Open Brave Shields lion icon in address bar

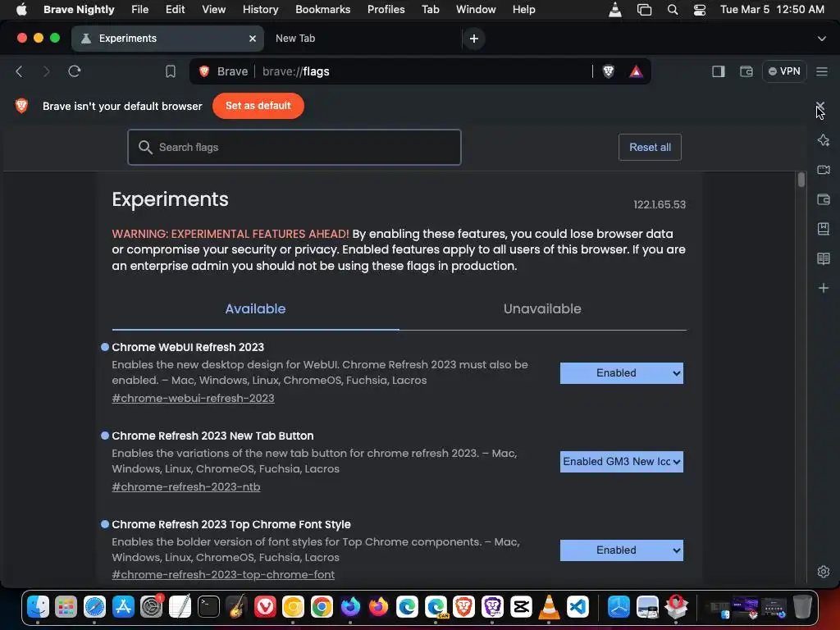(608, 71)
